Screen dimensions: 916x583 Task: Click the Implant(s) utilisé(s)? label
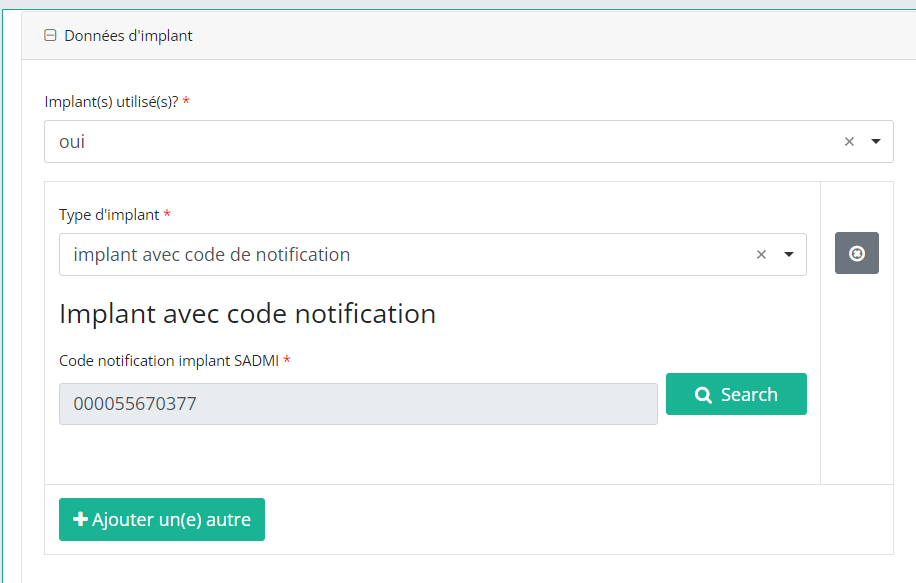pos(111,102)
